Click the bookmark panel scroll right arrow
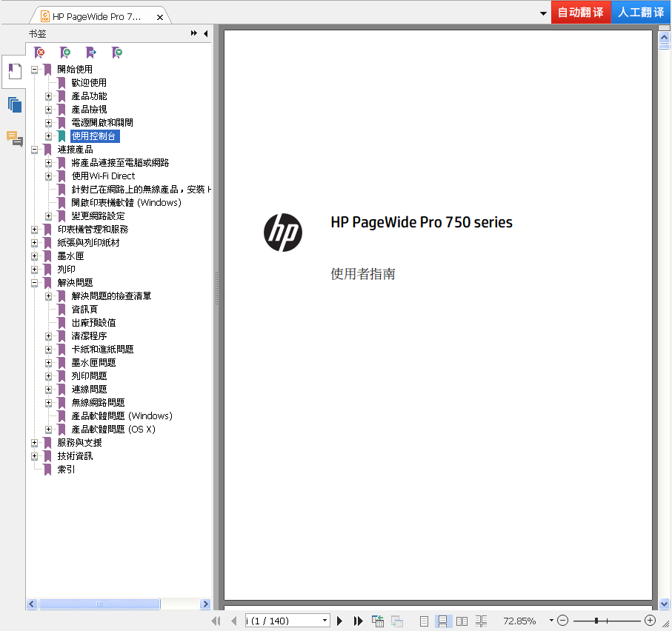The height and width of the screenshot is (631, 672). [x=206, y=604]
